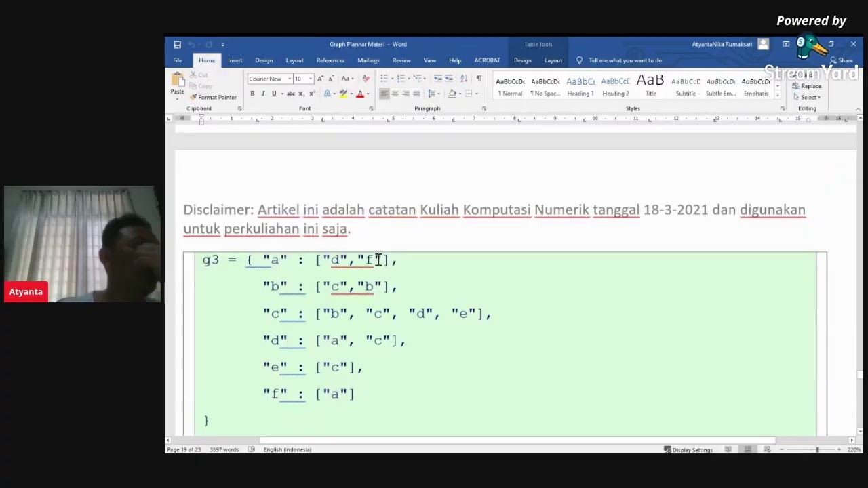This screenshot has width=868, height=488.
Task: Click Display Settings in status bar
Action: 688,449
